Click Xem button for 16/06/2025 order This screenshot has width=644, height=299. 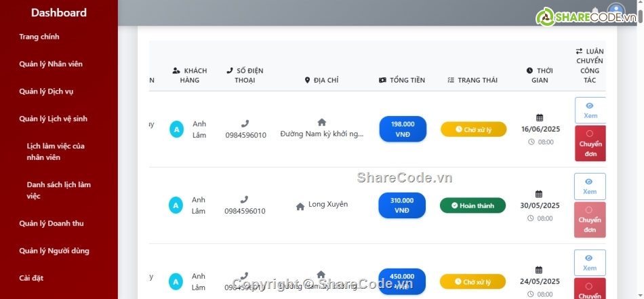(x=590, y=111)
